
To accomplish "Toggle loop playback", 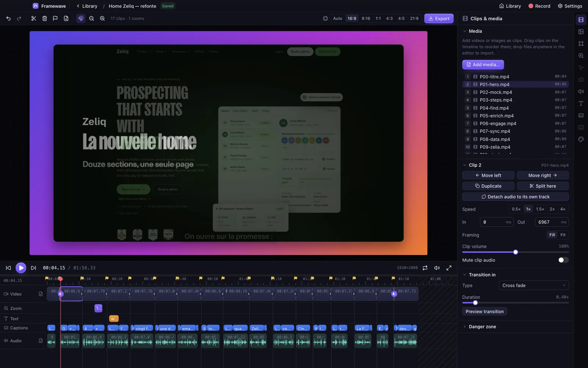I will coord(425,268).
